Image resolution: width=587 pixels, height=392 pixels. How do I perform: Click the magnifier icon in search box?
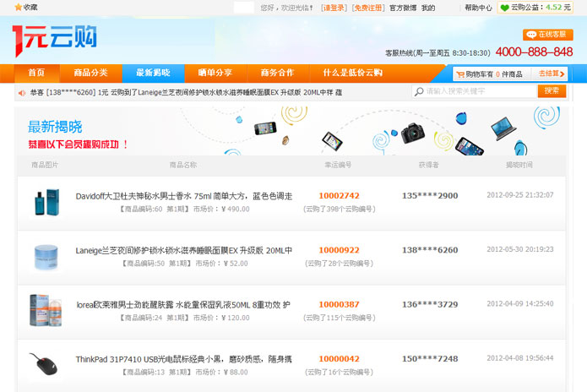419,91
